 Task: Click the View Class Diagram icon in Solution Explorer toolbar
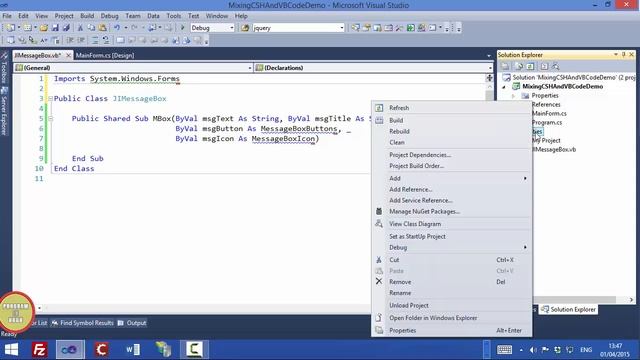pos(556,66)
